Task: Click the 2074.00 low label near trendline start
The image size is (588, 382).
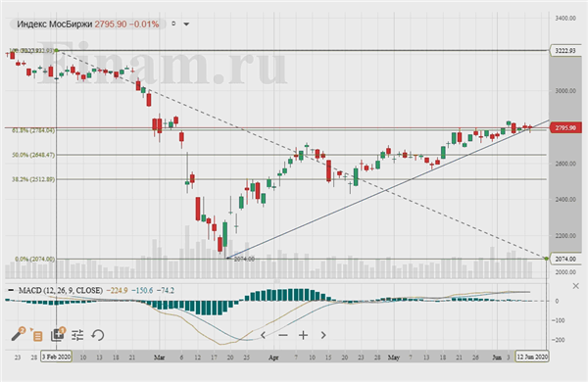Action: pyautogui.click(x=244, y=259)
